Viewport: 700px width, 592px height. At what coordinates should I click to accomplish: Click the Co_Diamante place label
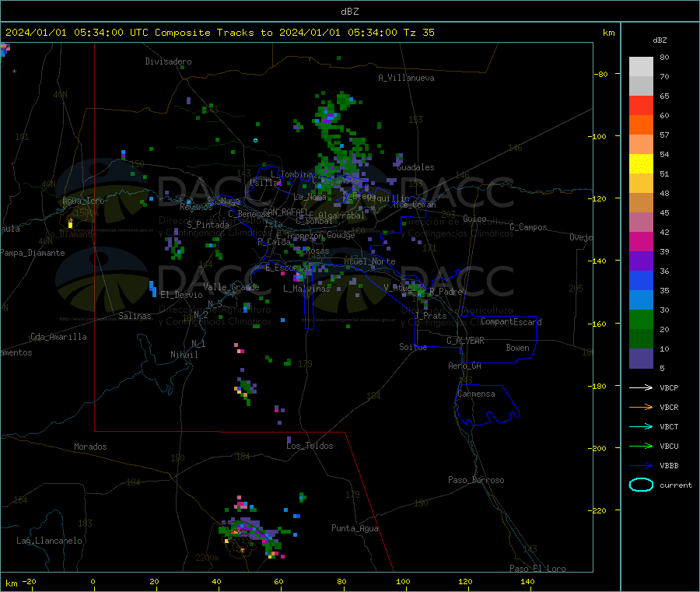(x=71, y=234)
